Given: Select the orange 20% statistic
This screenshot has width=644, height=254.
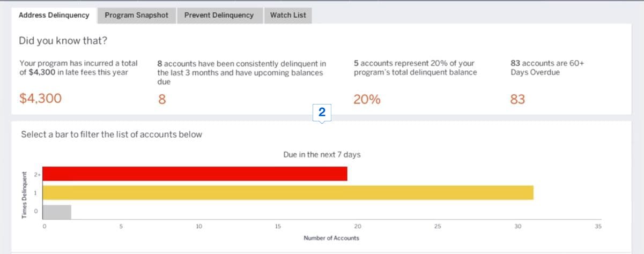Looking at the screenshot, I should coord(367,99).
